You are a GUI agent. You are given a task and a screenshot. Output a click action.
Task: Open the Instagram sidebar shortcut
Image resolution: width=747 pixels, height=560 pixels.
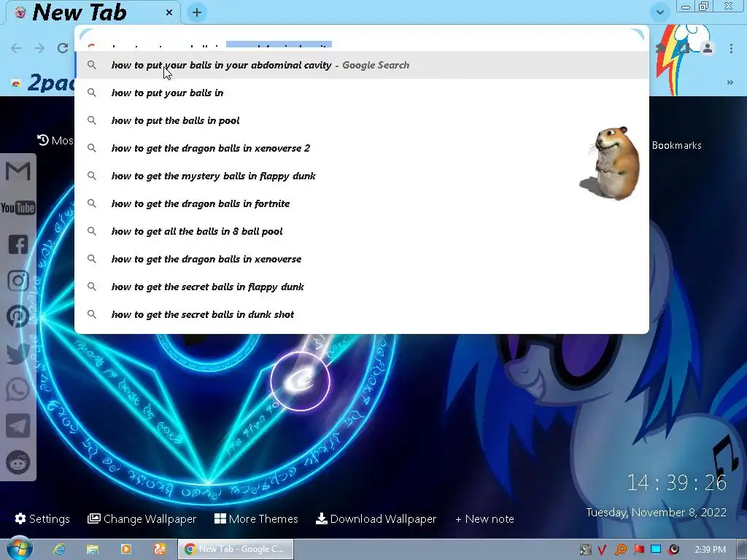click(x=18, y=281)
